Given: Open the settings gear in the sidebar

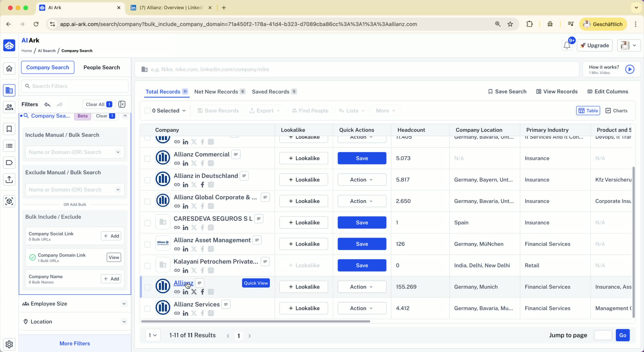Looking at the screenshot, I should click(9, 344).
